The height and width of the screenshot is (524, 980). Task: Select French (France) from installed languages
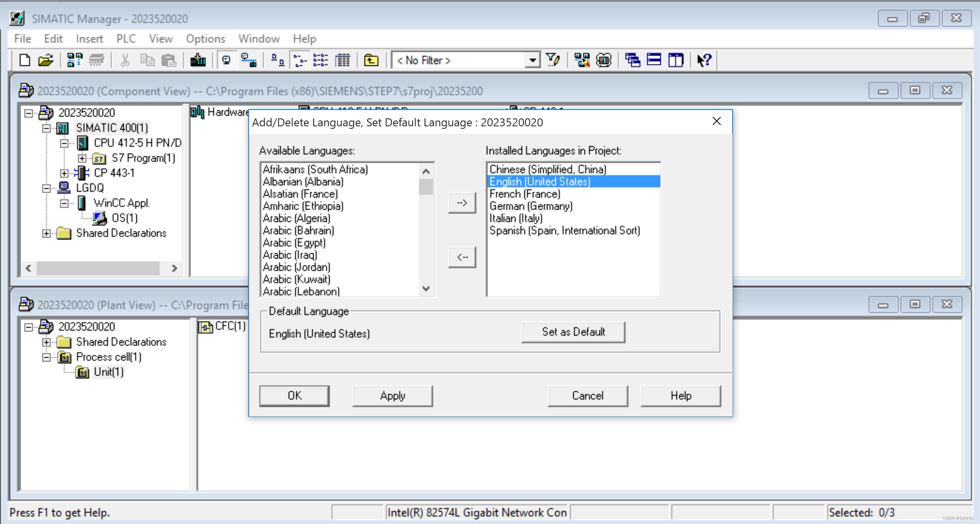pyautogui.click(x=525, y=193)
